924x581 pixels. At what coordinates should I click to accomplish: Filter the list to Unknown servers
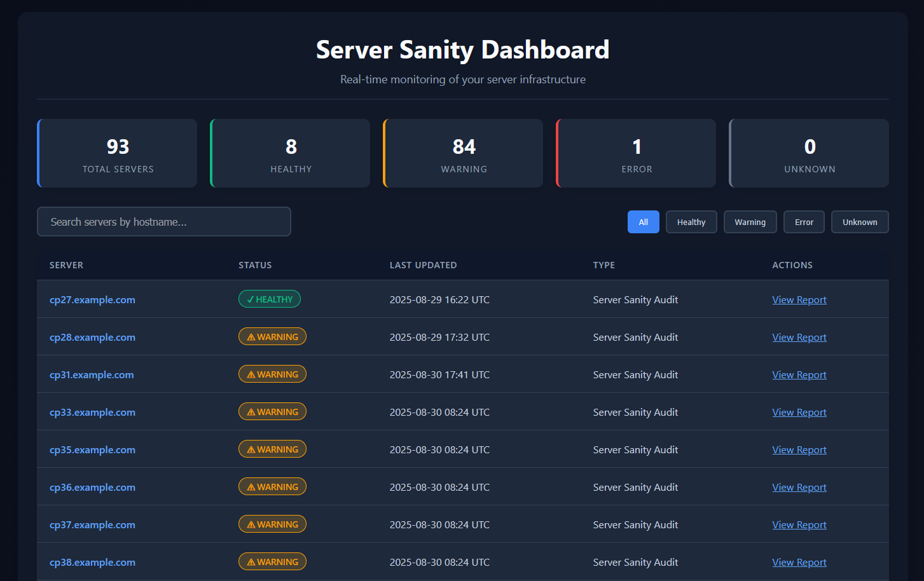pyautogui.click(x=860, y=222)
